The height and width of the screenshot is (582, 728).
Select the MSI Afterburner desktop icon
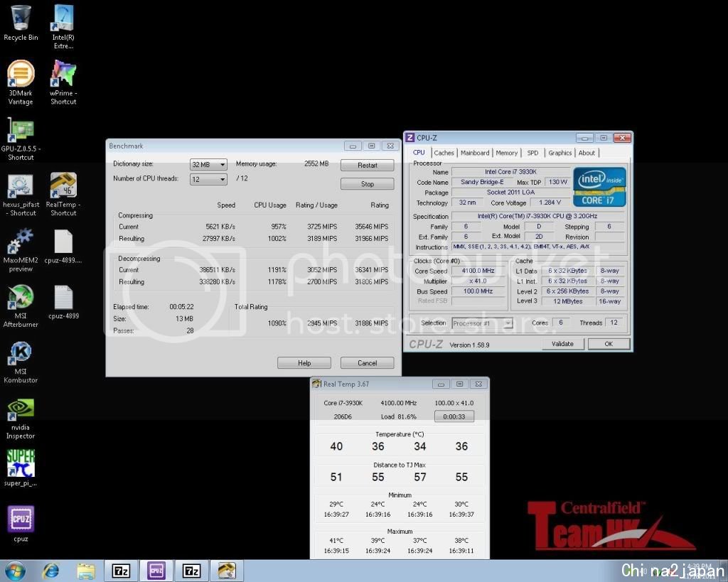coord(21,306)
